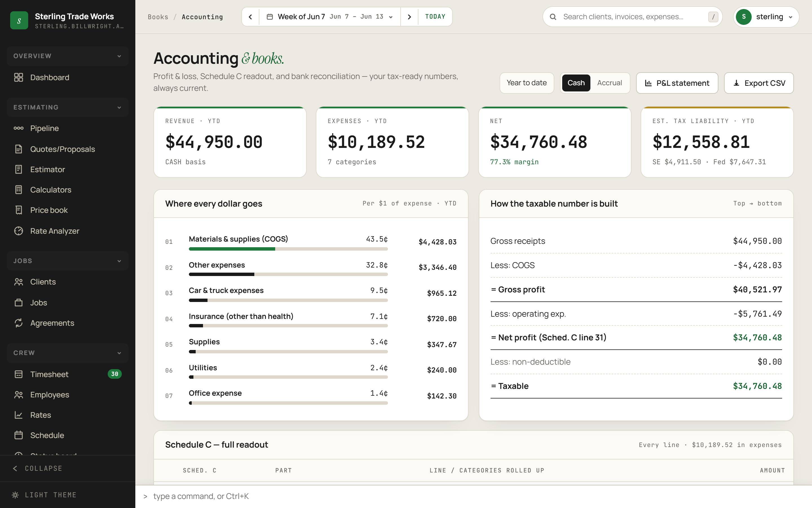The height and width of the screenshot is (508, 812).
Task: Click the Timesheet sidebar icon
Action: pos(18,374)
